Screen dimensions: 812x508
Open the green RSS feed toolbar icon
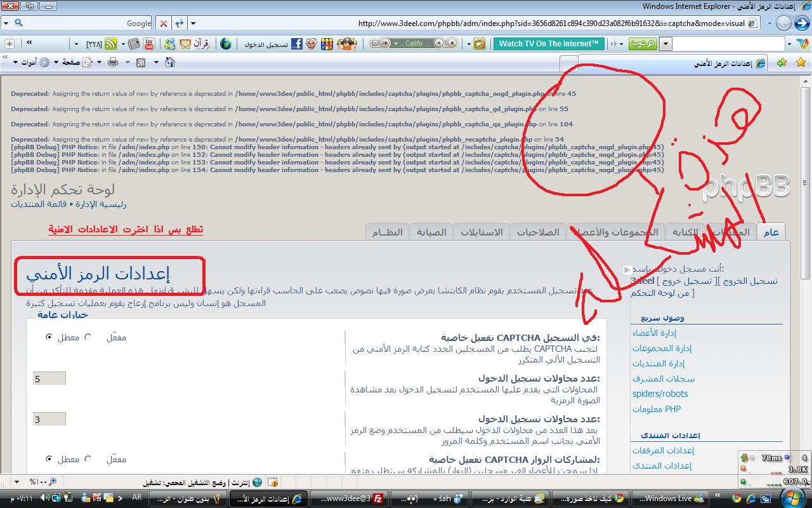click(111, 44)
